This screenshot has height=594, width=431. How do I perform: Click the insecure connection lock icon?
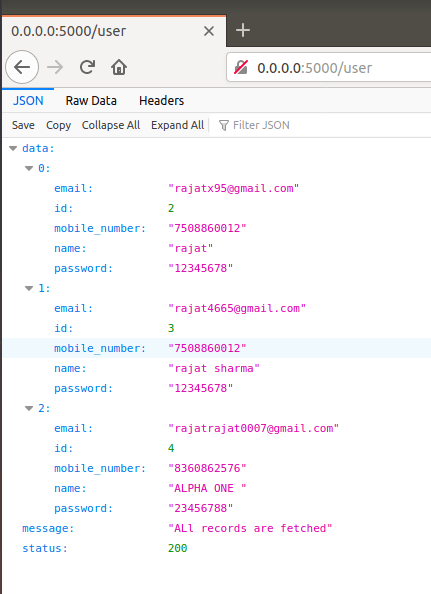click(240, 68)
